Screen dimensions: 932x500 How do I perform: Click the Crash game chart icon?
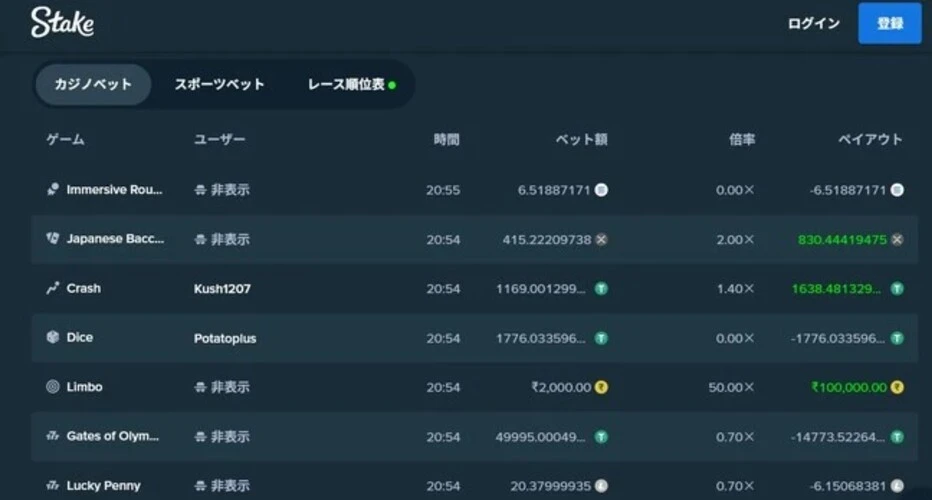click(53, 288)
